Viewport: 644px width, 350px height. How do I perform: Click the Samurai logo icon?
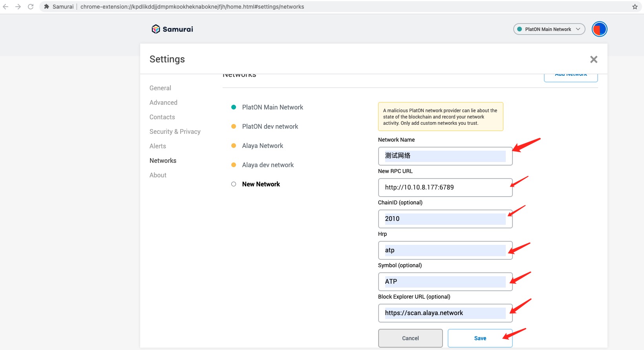tap(156, 29)
